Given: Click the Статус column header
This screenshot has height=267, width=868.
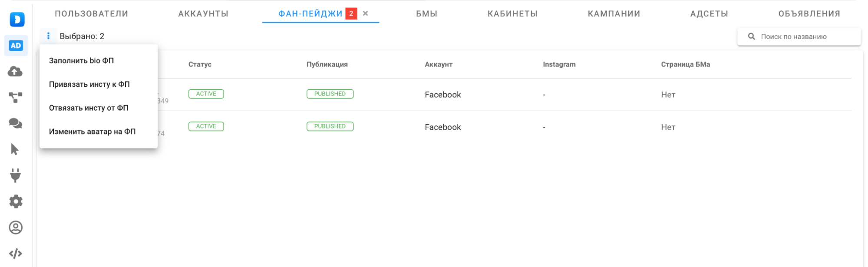Looking at the screenshot, I should [x=200, y=64].
